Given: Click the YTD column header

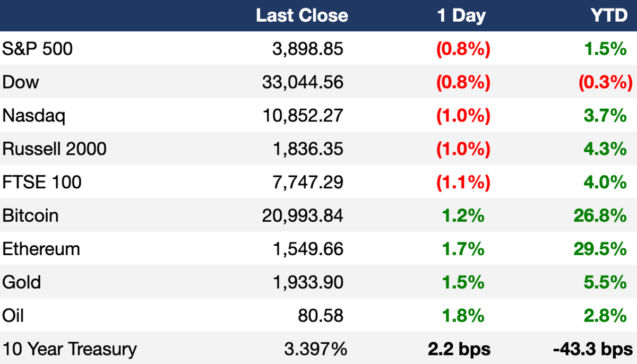Looking at the screenshot, I should [609, 15].
